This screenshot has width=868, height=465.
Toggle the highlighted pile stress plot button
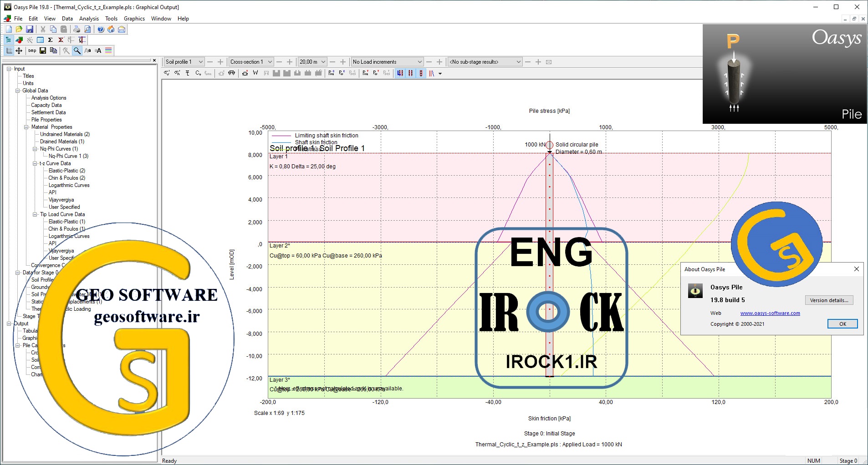(x=421, y=73)
